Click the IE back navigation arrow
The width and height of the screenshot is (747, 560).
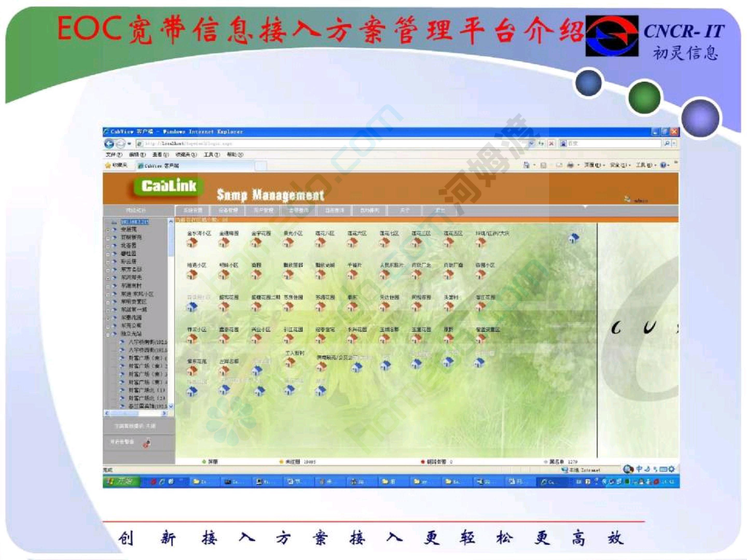pos(109,144)
